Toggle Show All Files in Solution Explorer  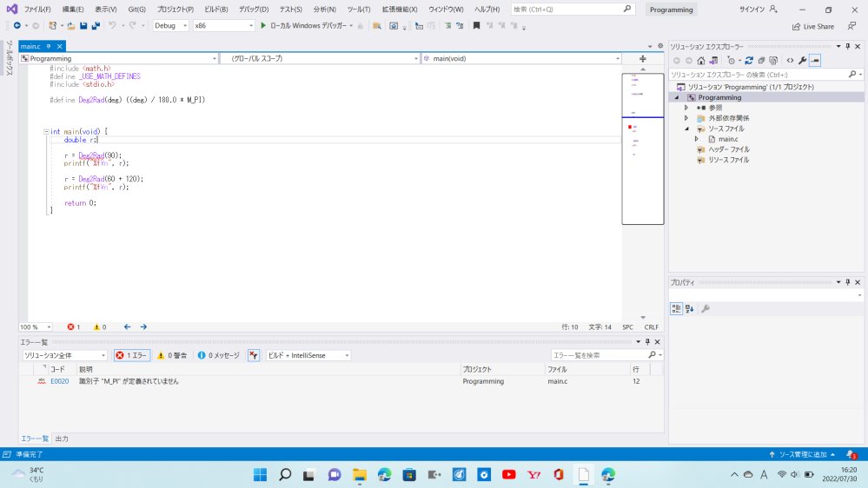point(773,61)
